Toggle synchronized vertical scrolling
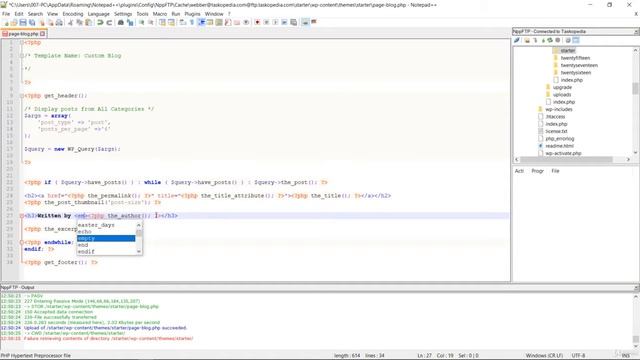The width and height of the screenshot is (640, 360). 162,22
